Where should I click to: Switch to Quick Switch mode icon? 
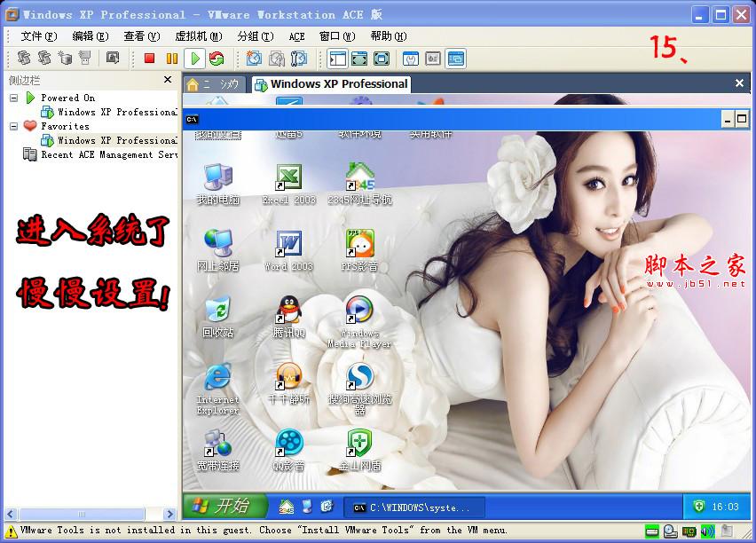click(359, 59)
